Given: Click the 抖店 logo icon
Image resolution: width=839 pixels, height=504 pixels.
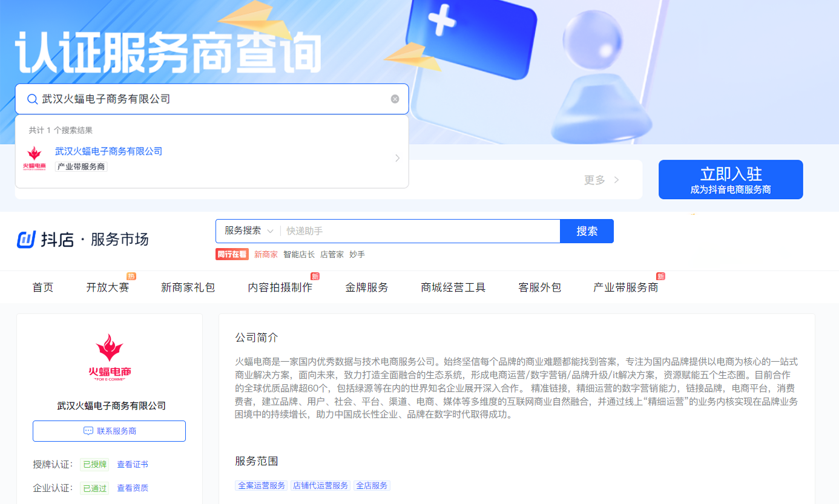Looking at the screenshot, I should click(x=26, y=240).
